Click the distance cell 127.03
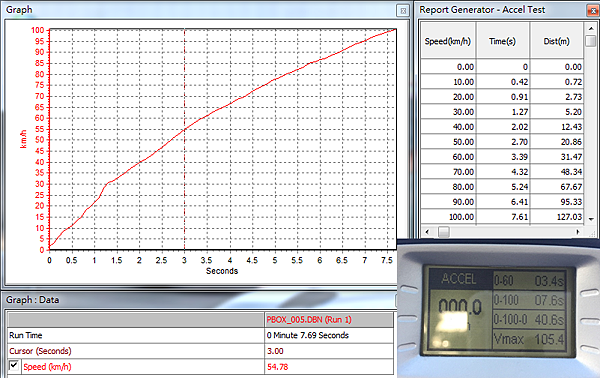 [x=557, y=217]
